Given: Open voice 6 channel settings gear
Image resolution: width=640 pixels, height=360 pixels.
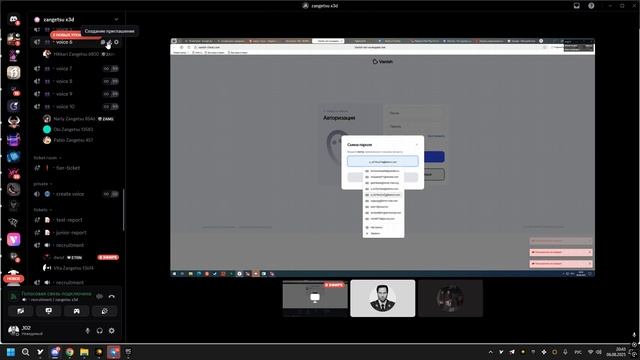Looking at the screenshot, I should click(x=116, y=42).
